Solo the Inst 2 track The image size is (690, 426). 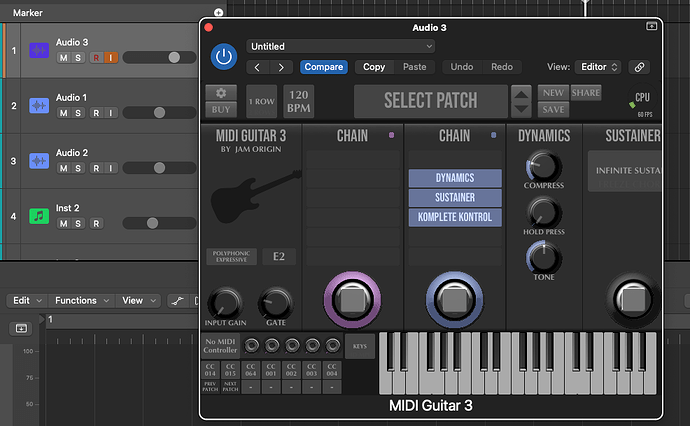(x=78, y=224)
